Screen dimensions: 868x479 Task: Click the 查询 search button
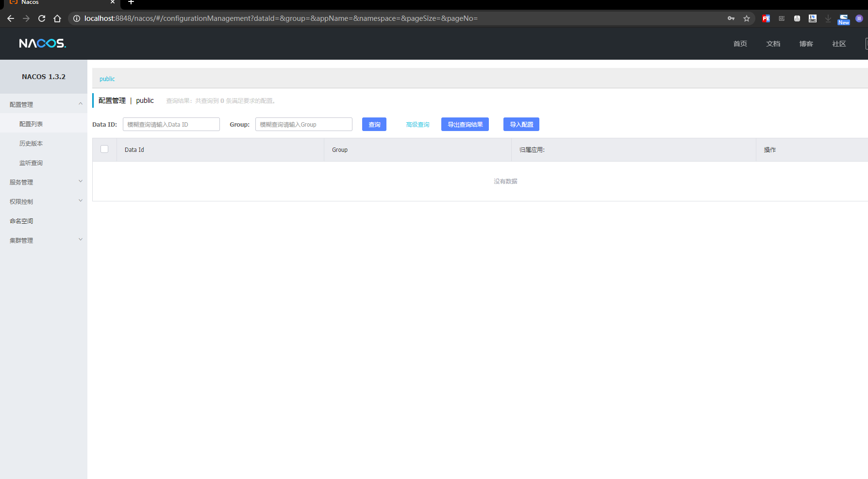(x=374, y=124)
